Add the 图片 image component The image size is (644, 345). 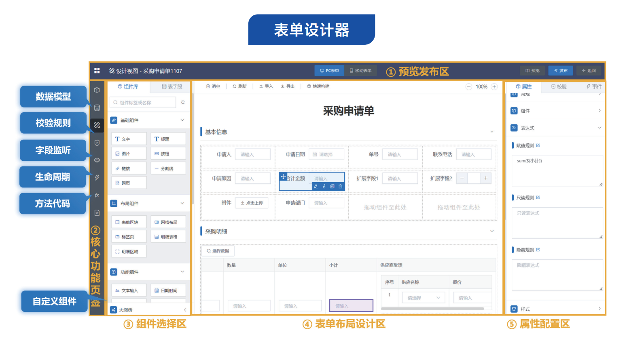tap(129, 154)
